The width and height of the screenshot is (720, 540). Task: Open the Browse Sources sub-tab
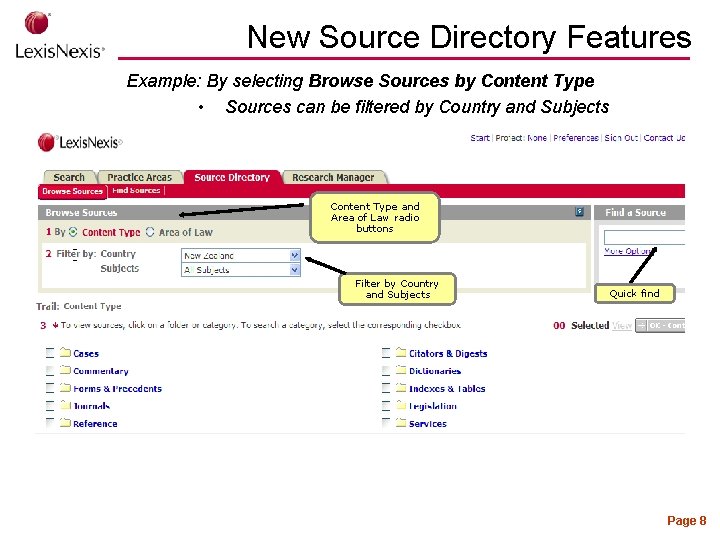click(73, 191)
